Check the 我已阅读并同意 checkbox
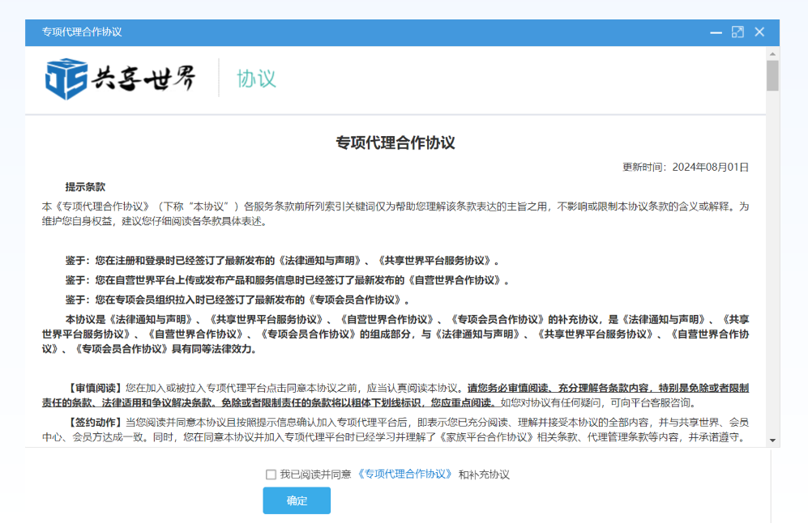Screen dimensions: 808x532 tap(271, 475)
